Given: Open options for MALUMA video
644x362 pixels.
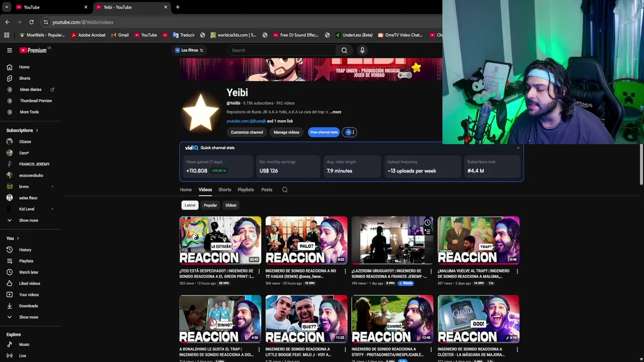Looking at the screenshot, I should (517, 271).
